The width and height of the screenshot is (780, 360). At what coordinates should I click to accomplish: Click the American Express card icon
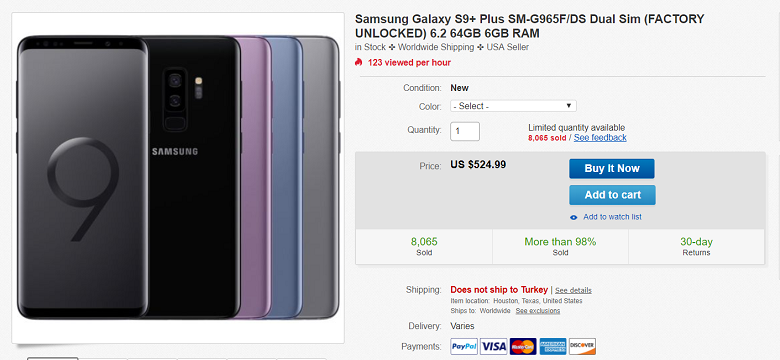(x=553, y=346)
